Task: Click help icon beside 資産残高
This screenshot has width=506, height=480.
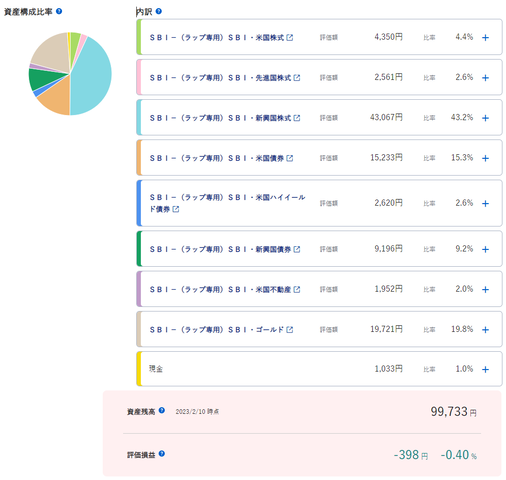Action: (x=162, y=410)
